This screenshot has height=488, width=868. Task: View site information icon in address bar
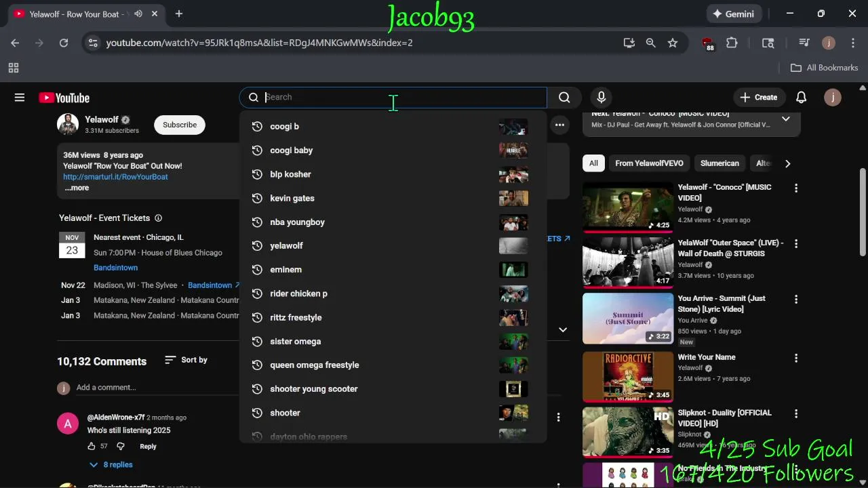[93, 43]
